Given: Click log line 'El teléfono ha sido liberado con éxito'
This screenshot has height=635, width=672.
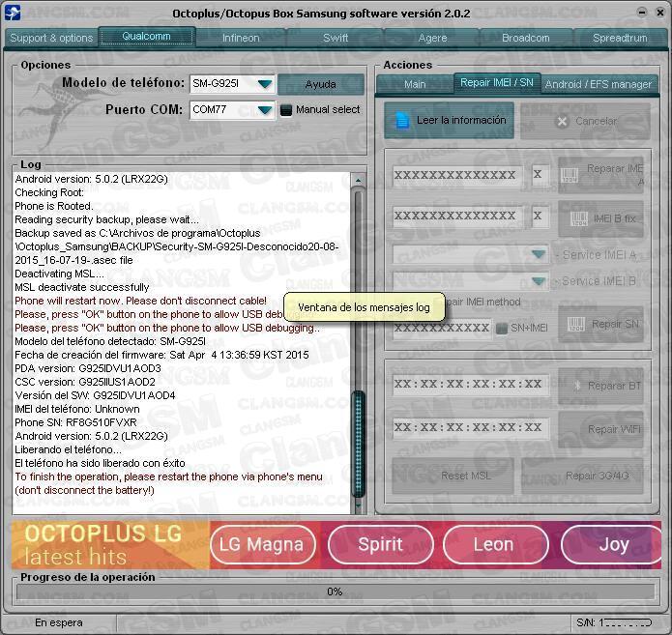Looking at the screenshot, I should tap(100, 463).
